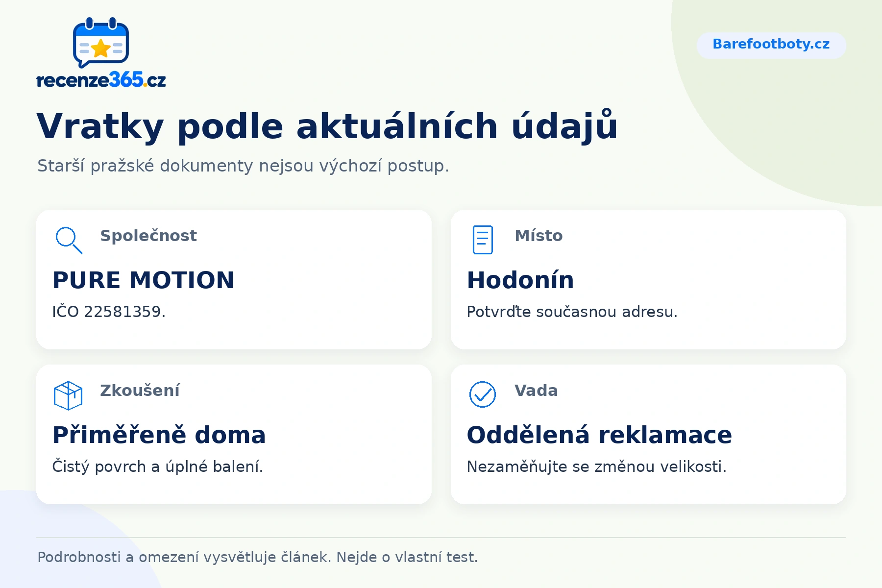Click subtitle Starší pražské dokumenty nejsou výchozí postup
Screen dimensions: 882x588
tap(243, 166)
